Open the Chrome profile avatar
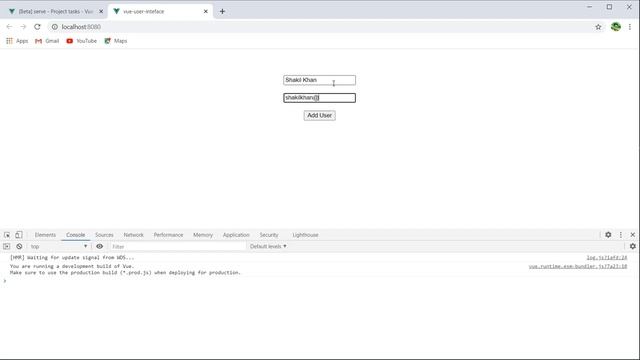The width and height of the screenshot is (640, 360). [x=616, y=27]
